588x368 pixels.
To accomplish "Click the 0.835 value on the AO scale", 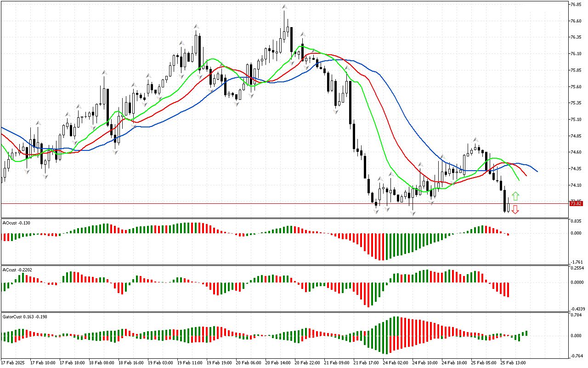I will click(x=576, y=221).
